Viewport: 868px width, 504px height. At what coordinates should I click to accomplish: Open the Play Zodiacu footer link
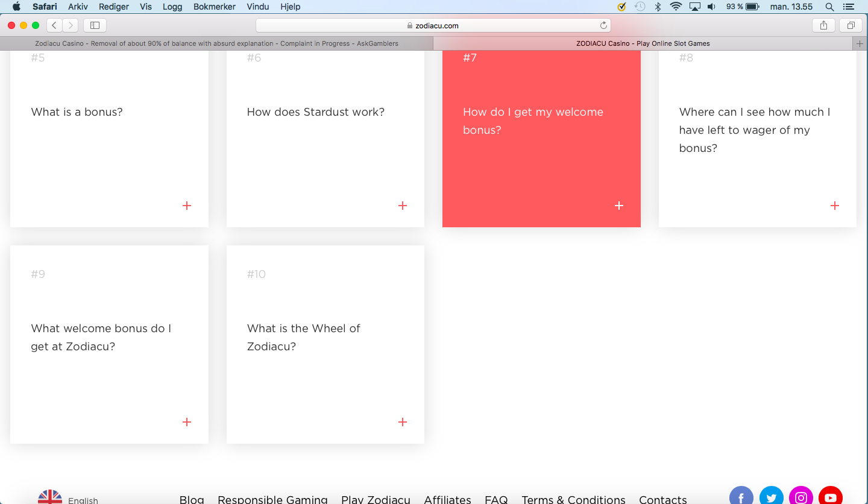(x=376, y=499)
